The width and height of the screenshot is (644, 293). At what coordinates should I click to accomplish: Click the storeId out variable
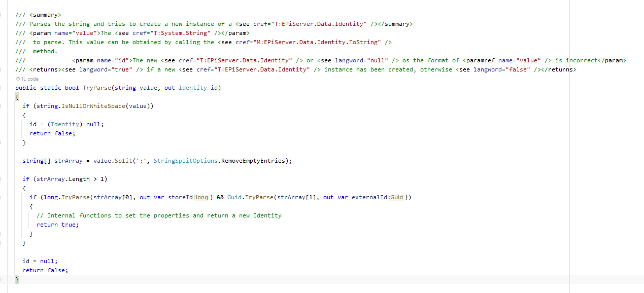coord(180,197)
